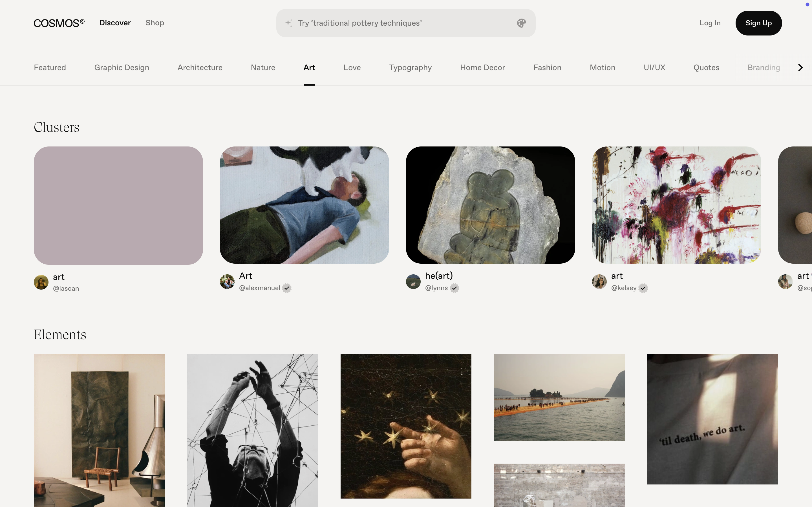Click the Log In link
The width and height of the screenshot is (812, 507).
pyautogui.click(x=710, y=23)
